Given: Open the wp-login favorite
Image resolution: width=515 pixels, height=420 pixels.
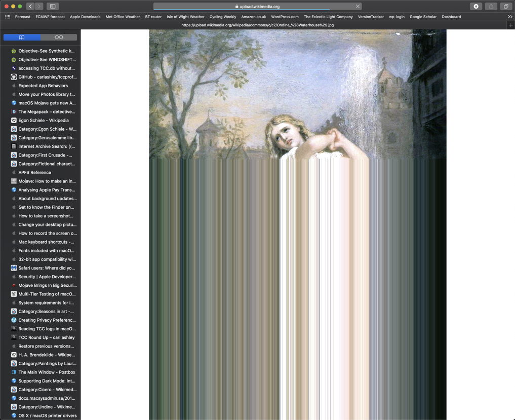Looking at the screenshot, I should tap(397, 17).
